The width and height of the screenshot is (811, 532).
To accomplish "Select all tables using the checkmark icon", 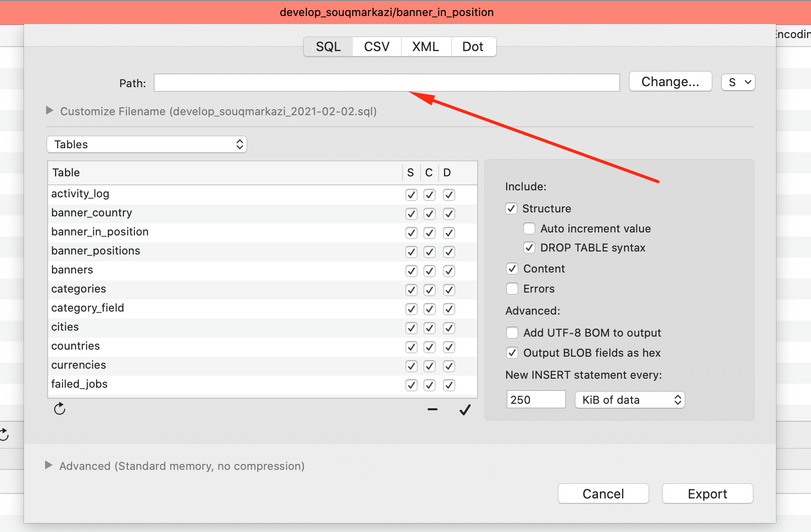I will coord(465,409).
